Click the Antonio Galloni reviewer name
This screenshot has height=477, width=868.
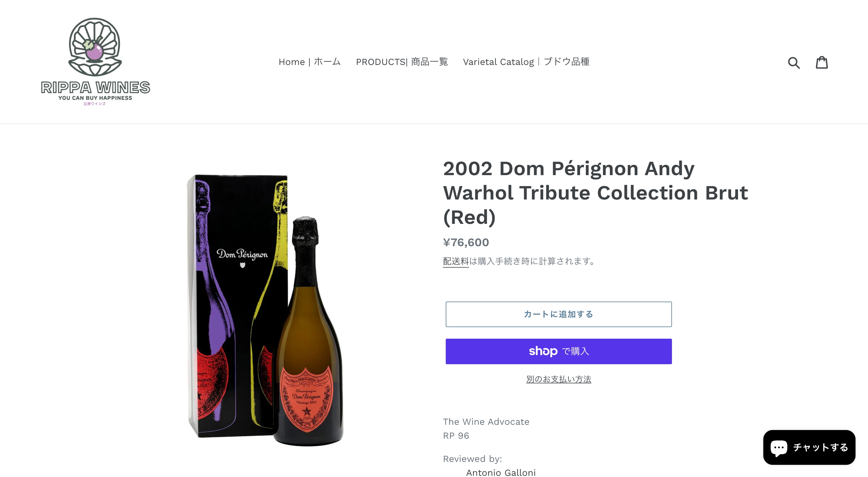point(501,472)
